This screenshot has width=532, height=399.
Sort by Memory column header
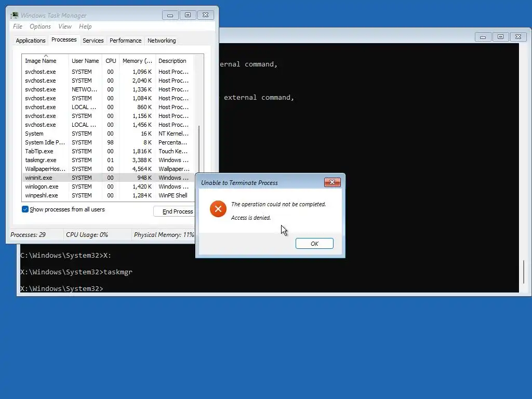point(137,61)
